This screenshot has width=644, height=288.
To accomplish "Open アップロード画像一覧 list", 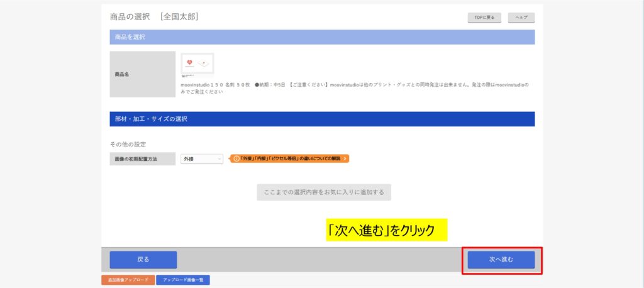I will 183,280.
